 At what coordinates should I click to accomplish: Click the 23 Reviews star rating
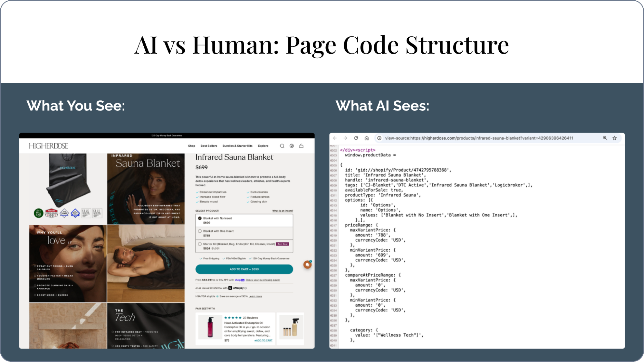tap(241, 318)
